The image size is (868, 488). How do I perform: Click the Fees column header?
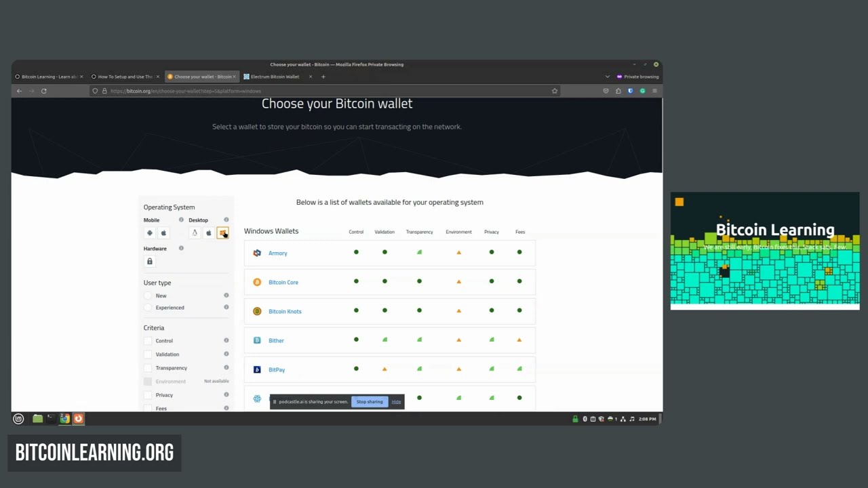pyautogui.click(x=520, y=232)
